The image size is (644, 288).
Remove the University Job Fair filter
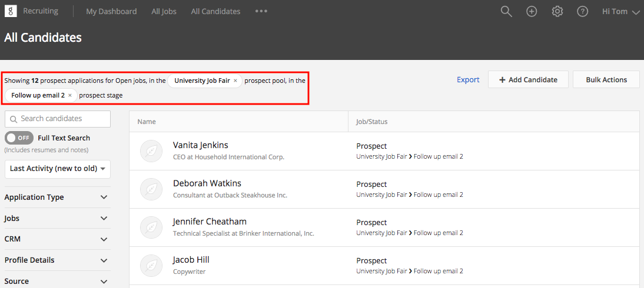pyautogui.click(x=235, y=81)
